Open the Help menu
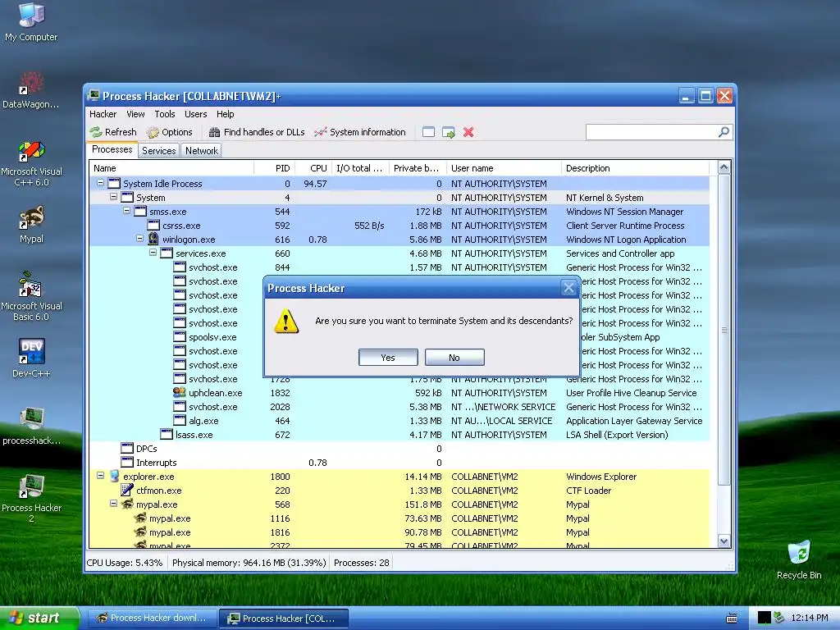Screen dimensions: 840x630 225,114
